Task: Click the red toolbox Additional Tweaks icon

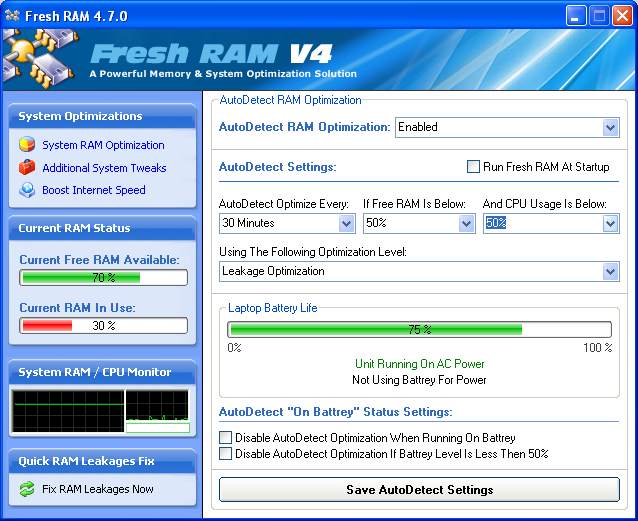Action: pyautogui.click(x=27, y=167)
